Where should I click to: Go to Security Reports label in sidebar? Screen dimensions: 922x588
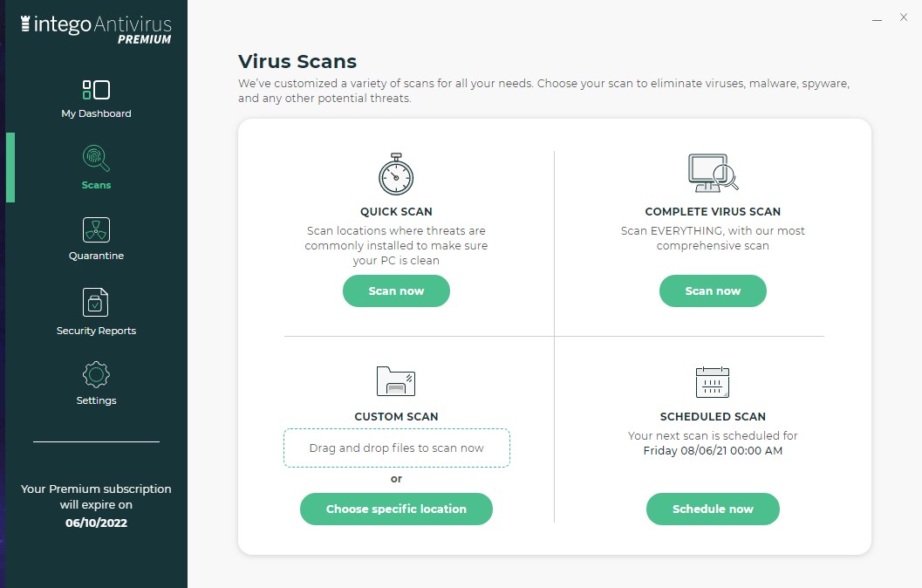pyautogui.click(x=96, y=331)
